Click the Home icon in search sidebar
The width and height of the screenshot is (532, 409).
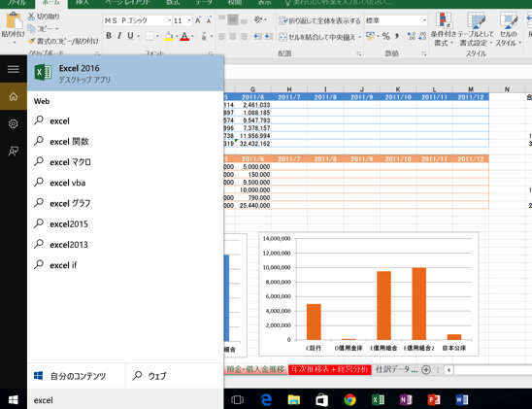coord(14,96)
